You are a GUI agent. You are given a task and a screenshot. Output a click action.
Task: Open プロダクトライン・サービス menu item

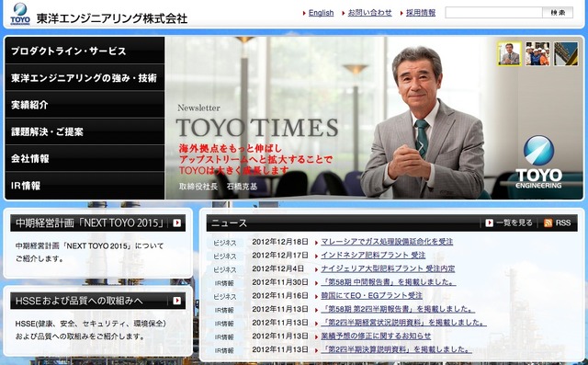click(85, 51)
